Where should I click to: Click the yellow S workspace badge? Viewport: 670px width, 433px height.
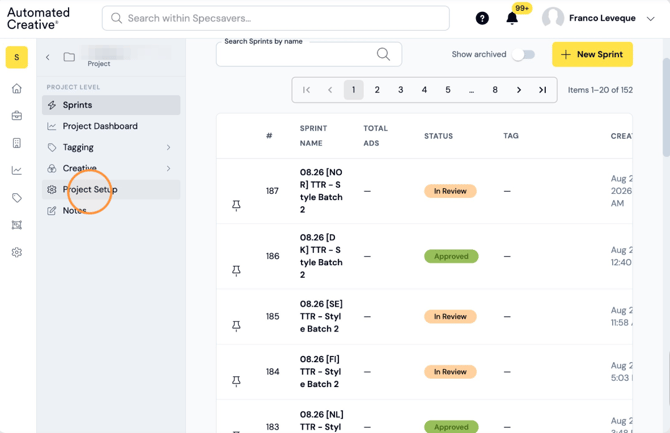tap(17, 57)
